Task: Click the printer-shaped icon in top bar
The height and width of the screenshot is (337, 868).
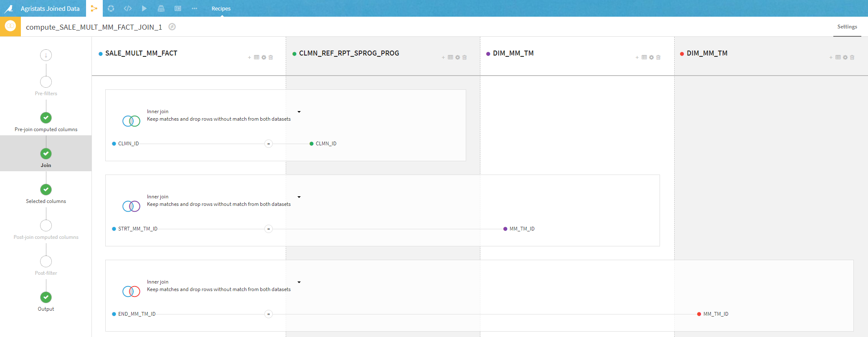Action: tap(161, 8)
